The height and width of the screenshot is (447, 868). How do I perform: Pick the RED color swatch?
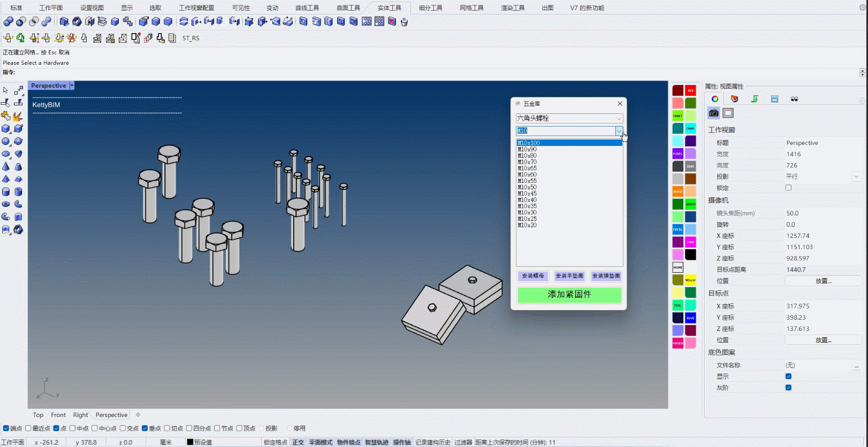691,90
